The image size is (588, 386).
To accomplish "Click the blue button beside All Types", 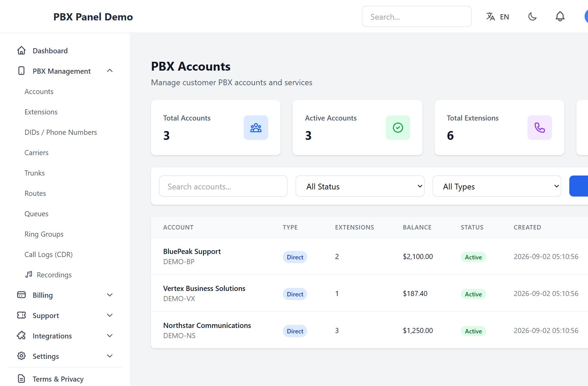I will pos(578,186).
